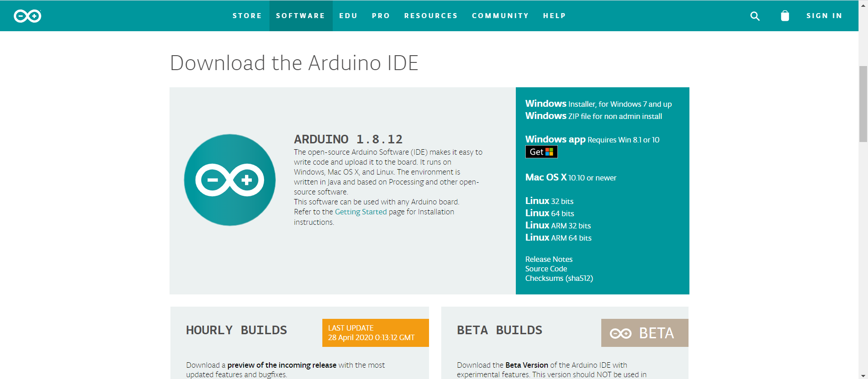
Task: Open the STORE menu item
Action: pos(247,16)
